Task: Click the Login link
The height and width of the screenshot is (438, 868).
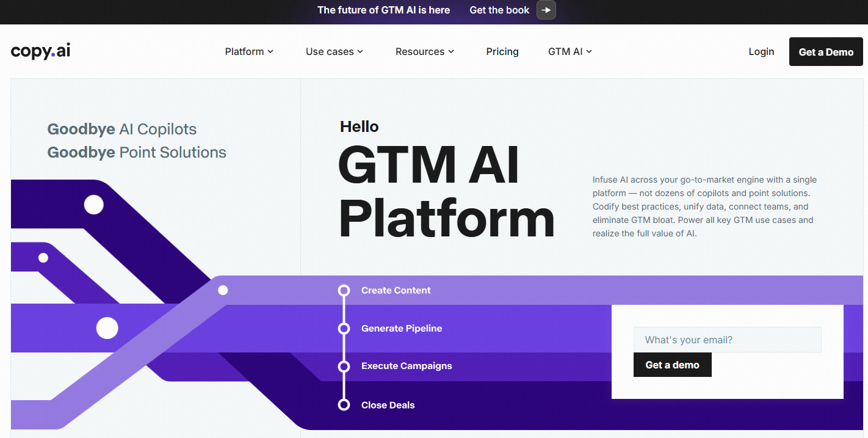Action: pos(761,52)
